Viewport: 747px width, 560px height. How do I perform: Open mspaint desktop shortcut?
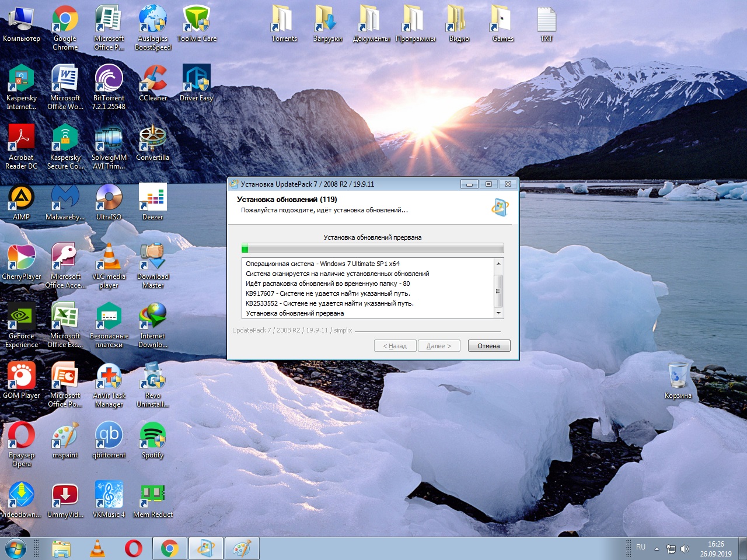click(x=65, y=441)
